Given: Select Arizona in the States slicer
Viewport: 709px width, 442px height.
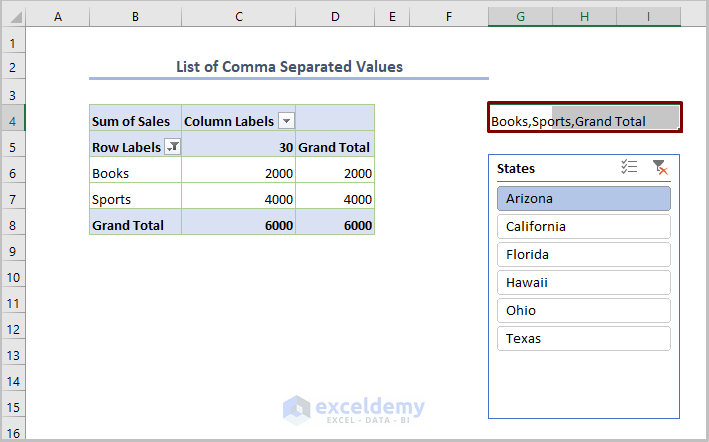Looking at the screenshot, I should 583,198.
